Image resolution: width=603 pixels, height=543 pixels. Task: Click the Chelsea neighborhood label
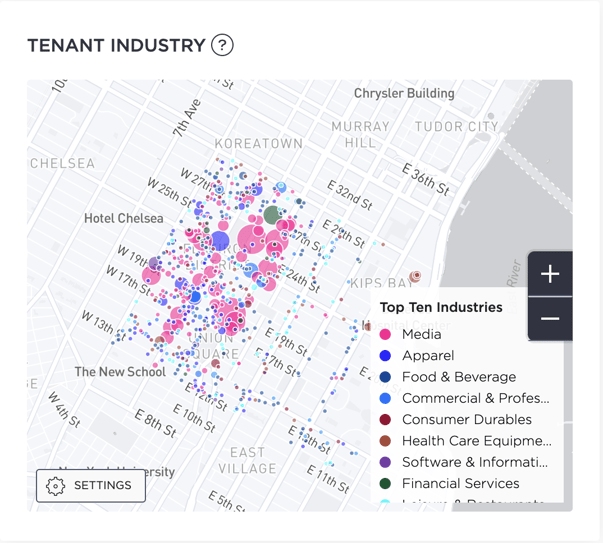pyautogui.click(x=63, y=163)
